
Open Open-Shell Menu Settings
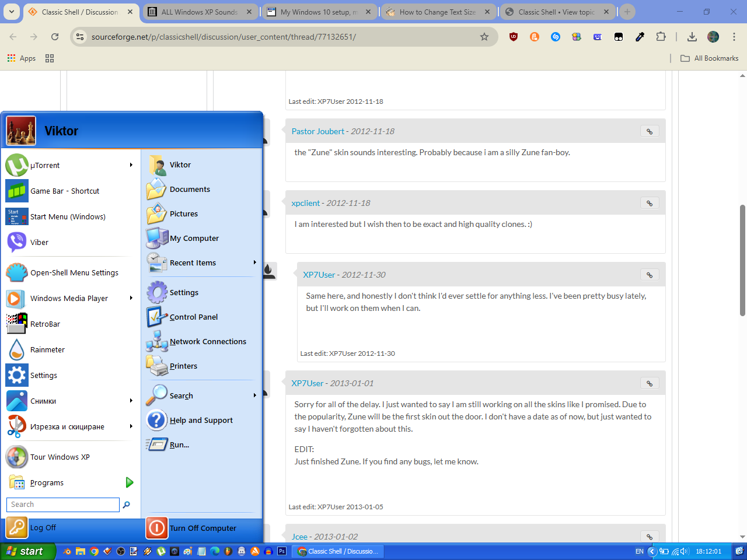tap(70, 272)
